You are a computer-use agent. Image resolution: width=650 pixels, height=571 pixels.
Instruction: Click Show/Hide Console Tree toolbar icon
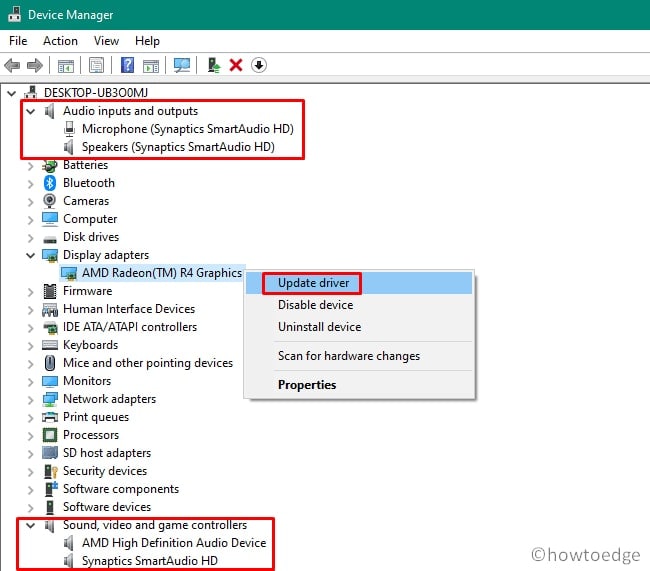[x=65, y=66]
